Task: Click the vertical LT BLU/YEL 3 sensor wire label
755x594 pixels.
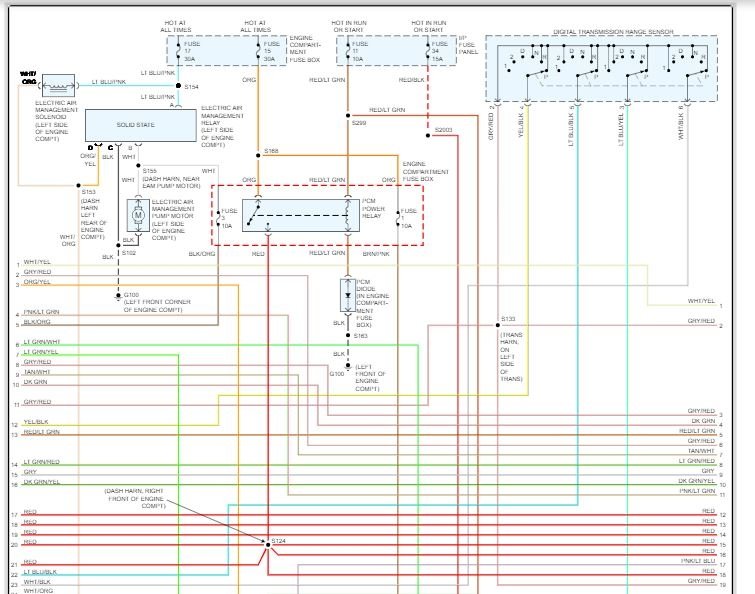Action: coord(621,125)
